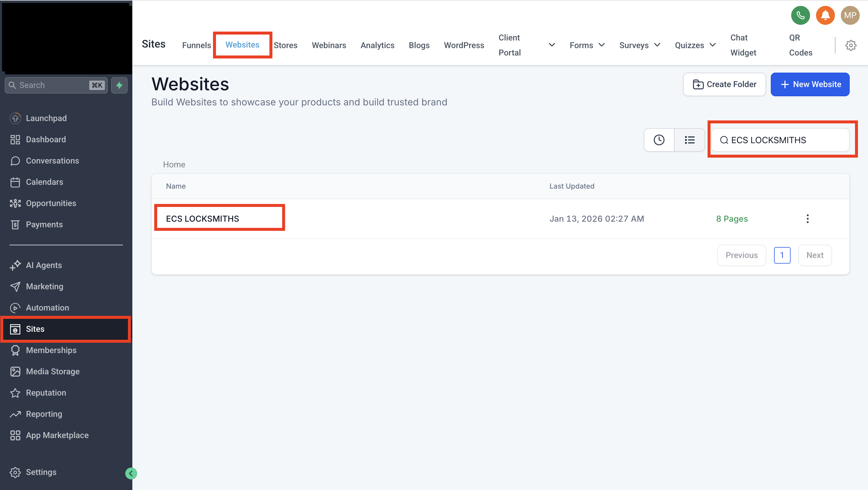Open the Blogs tab

(x=419, y=45)
